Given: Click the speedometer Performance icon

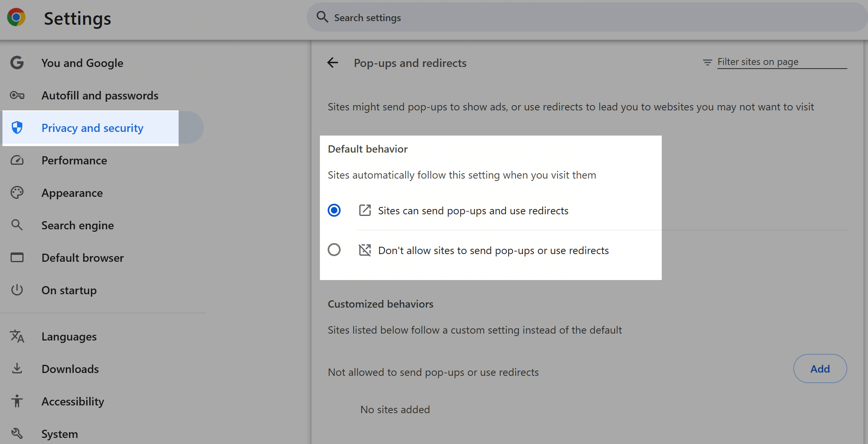Looking at the screenshot, I should pos(17,160).
